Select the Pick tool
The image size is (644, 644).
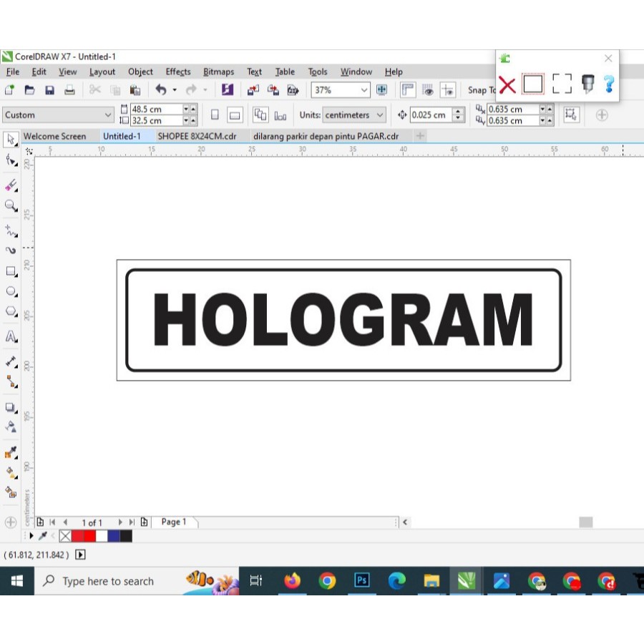[11, 140]
